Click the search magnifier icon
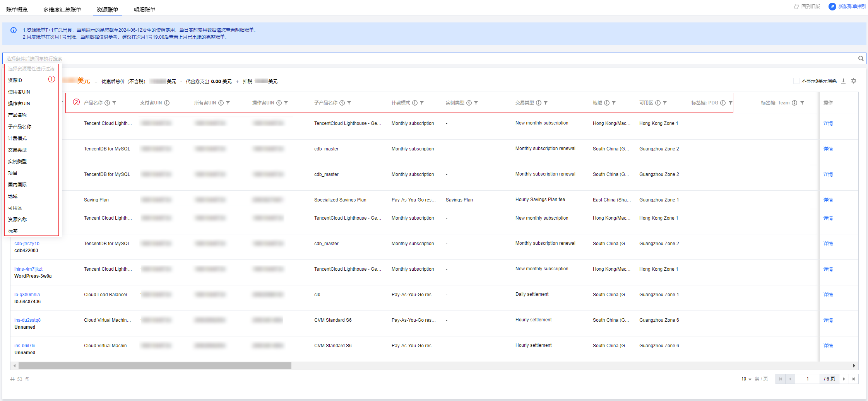The image size is (868, 401). click(x=861, y=58)
